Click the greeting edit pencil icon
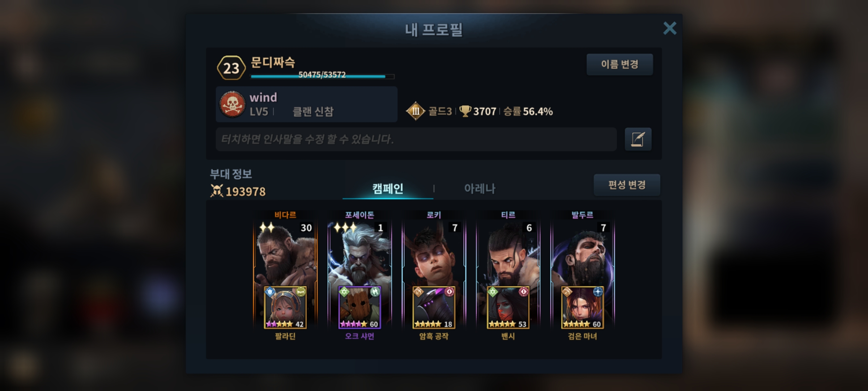 tap(638, 139)
